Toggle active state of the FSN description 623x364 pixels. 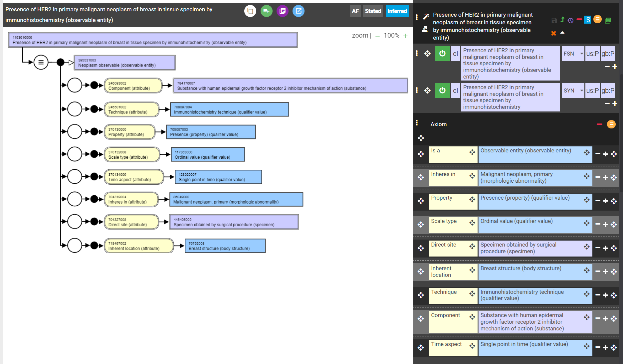(442, 54)
